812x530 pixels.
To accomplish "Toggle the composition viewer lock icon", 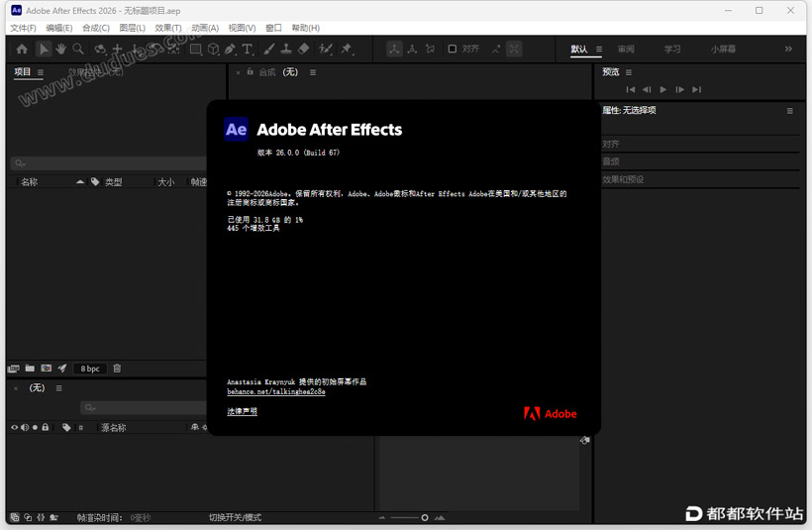I will (x=251, y=71).
